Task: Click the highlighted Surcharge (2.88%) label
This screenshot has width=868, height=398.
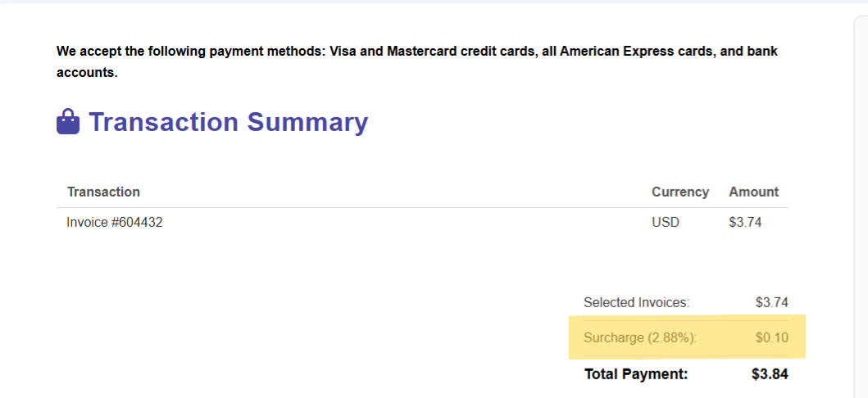Action: click(x=640, y=337)
